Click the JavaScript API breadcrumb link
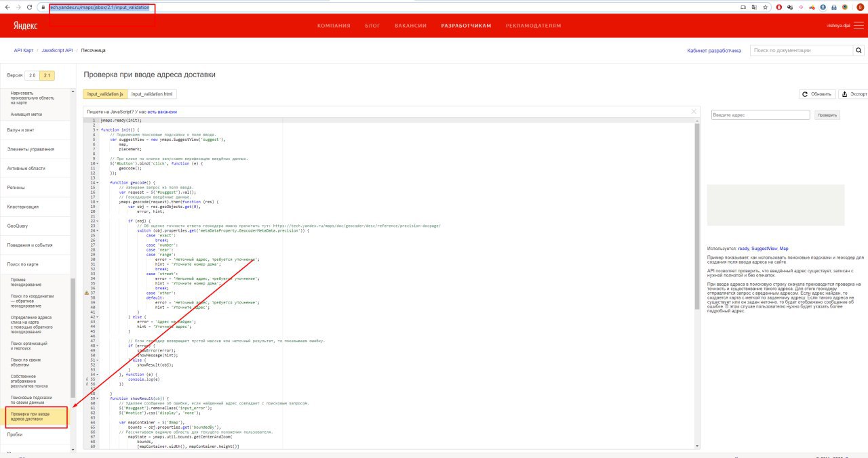Screen dimensions: 868x458 point(57,50)
